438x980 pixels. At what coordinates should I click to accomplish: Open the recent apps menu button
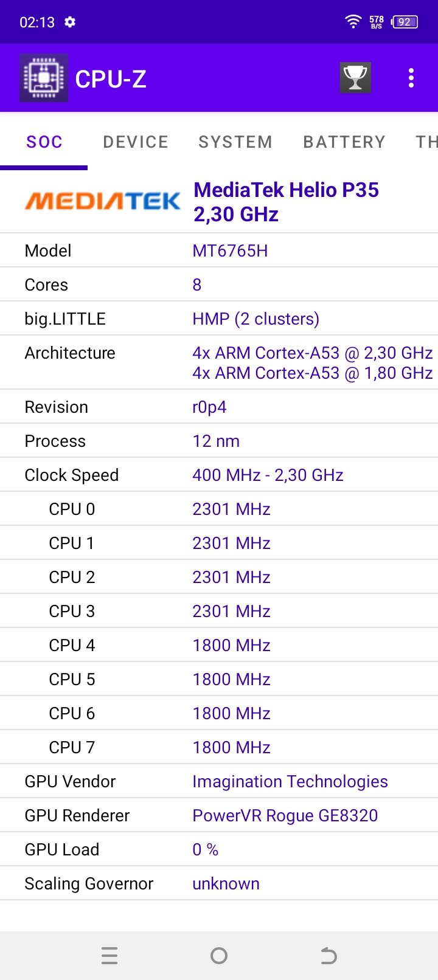(109, 956)
